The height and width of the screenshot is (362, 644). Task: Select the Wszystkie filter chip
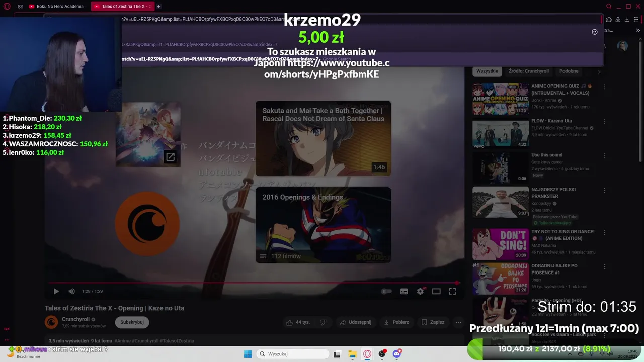[x=487, y=71]
